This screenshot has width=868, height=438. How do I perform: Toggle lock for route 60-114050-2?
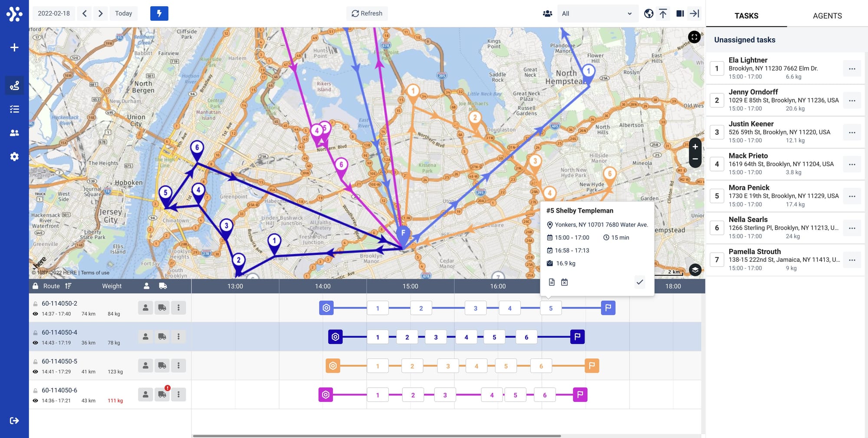pos(36,304)
